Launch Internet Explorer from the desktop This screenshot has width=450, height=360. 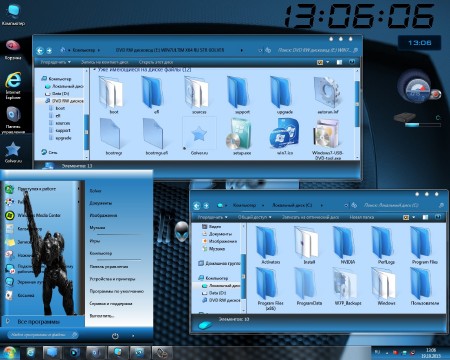click(13, 86)
